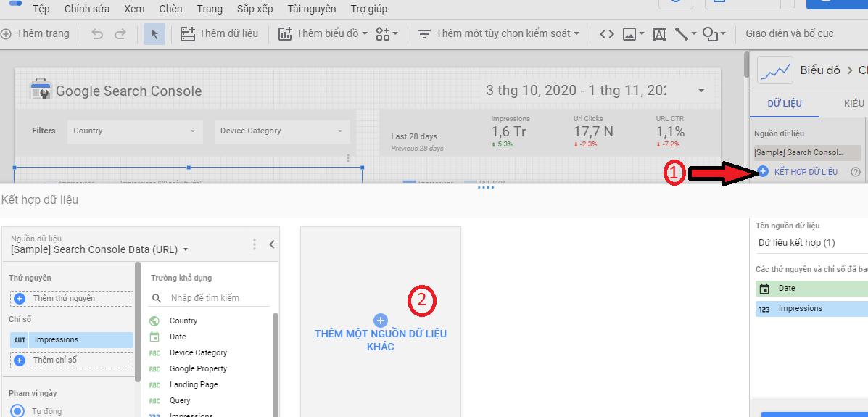Click Thêm chỉ số button

[71, 360]
